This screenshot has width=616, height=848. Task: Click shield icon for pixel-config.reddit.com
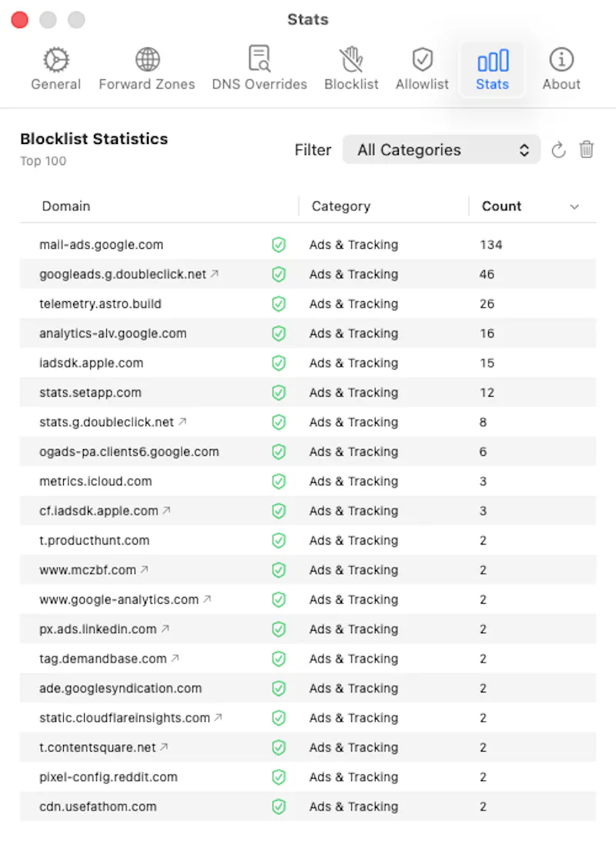(x=279, y=777)
